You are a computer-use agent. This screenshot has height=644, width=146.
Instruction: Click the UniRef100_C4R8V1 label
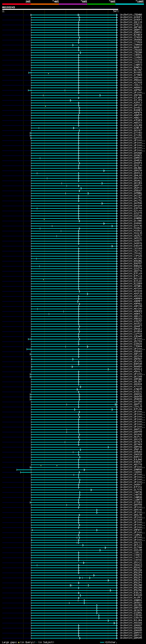pos(131,55)
